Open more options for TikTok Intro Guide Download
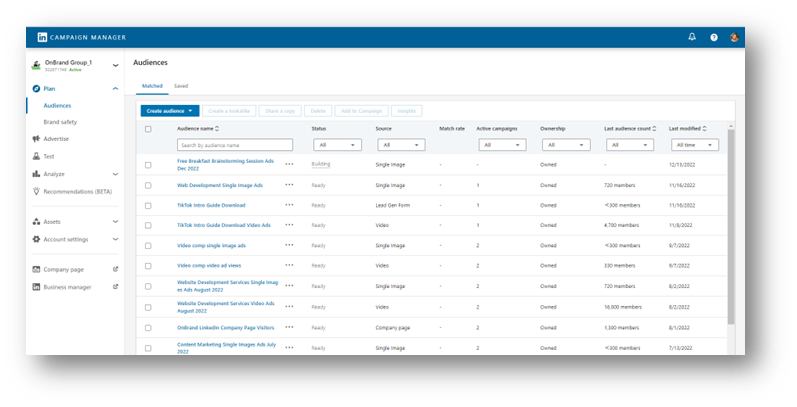The image size is (797, 407). pos(289,205)
